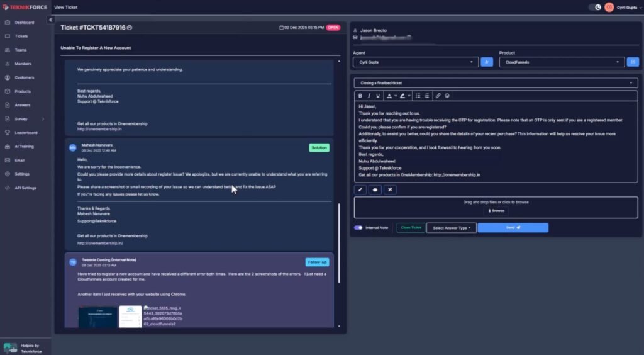
Task: Open the canned response template dropdown
Action: (x=496, y=83)
